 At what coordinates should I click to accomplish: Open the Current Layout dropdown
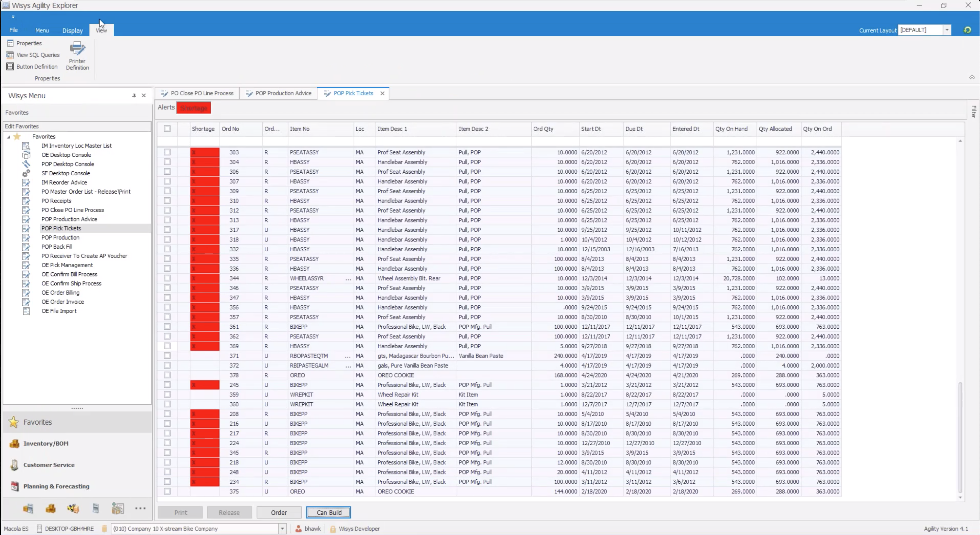click(x=947, y=30)
